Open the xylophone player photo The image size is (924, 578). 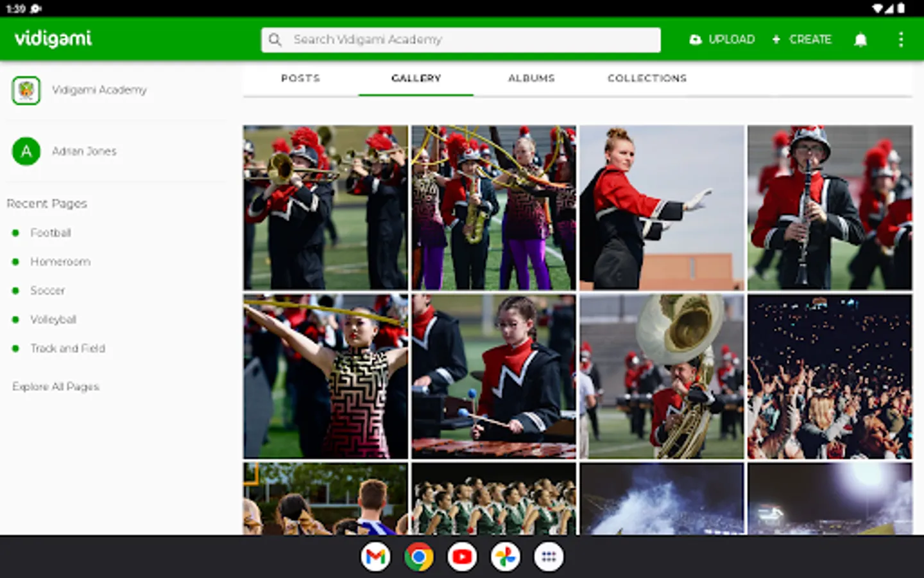pos(493,376)
